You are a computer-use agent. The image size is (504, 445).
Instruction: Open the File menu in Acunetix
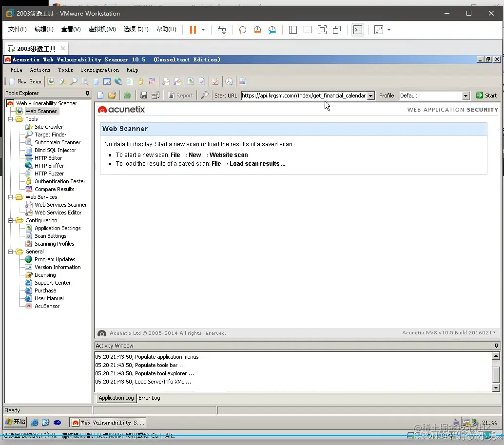pyautogui.click(x=17, y=70)
